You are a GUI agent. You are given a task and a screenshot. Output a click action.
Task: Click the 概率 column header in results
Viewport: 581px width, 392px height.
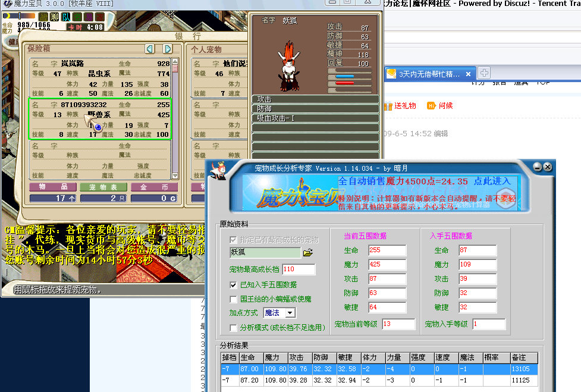(x=496, y=358)
